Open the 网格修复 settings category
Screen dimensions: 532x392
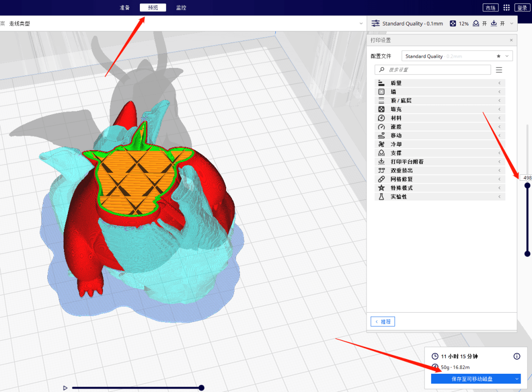click(x=440, y=179)
